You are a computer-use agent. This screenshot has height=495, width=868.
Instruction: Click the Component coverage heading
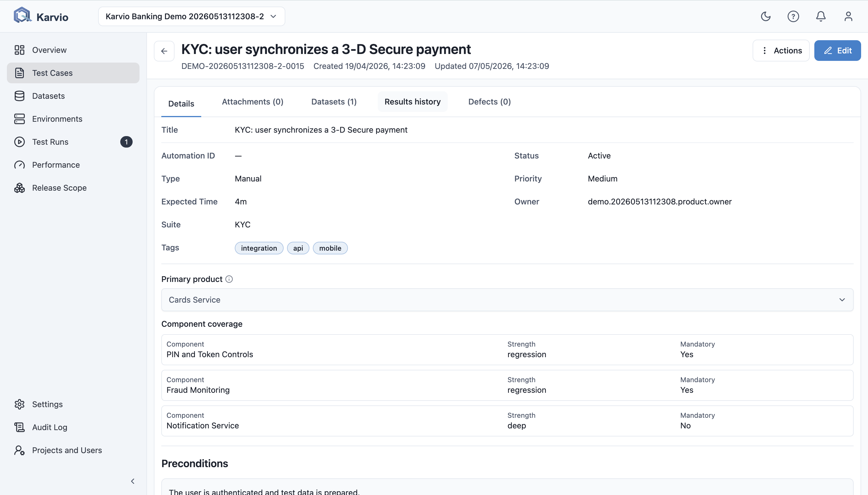pos(202,324)
